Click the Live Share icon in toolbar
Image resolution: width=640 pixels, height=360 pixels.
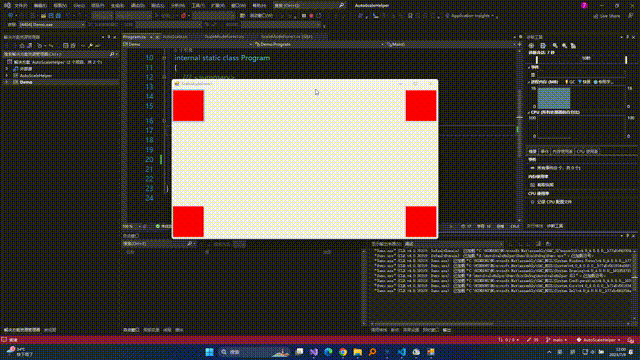607,16
